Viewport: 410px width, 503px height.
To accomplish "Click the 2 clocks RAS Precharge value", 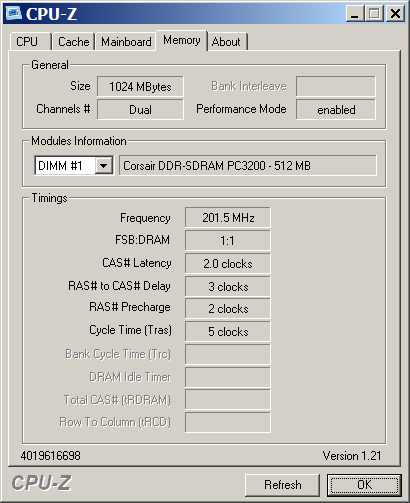I will tap(228, 309).
